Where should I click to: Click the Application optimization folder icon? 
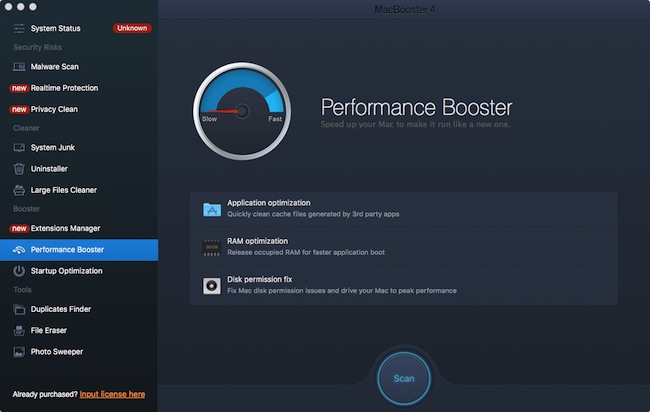(x=212, y=209)
